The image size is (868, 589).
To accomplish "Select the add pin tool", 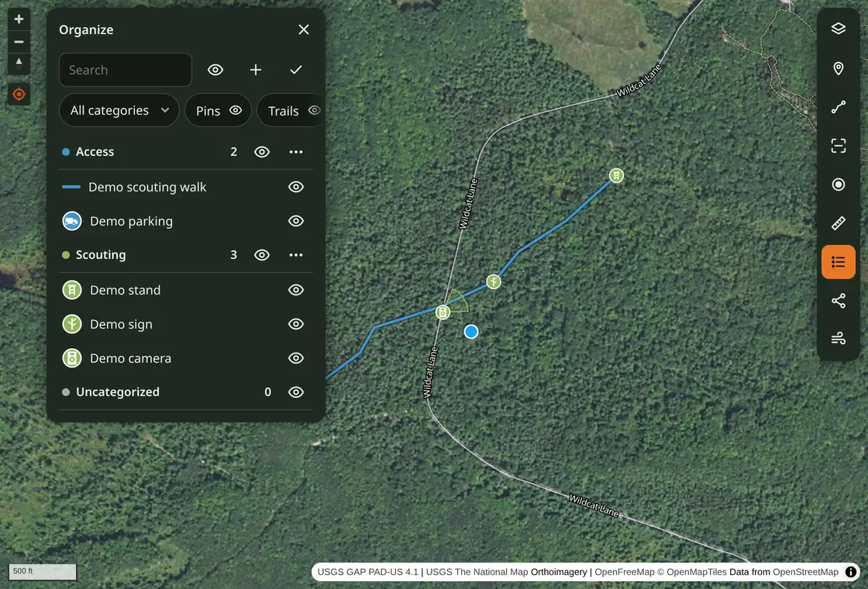I will 838,68.
